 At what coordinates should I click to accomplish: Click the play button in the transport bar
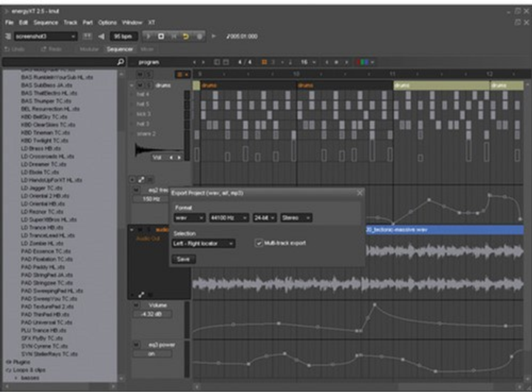149,36
